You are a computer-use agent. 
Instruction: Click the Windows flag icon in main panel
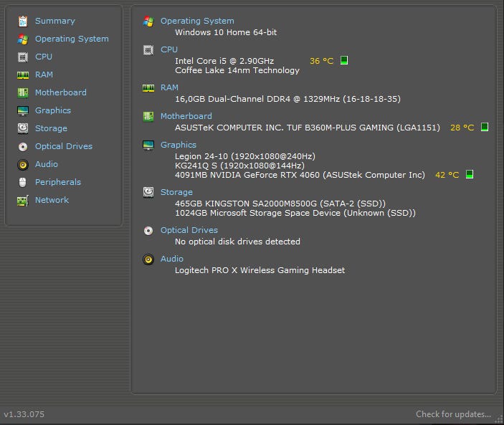[148, 22]
